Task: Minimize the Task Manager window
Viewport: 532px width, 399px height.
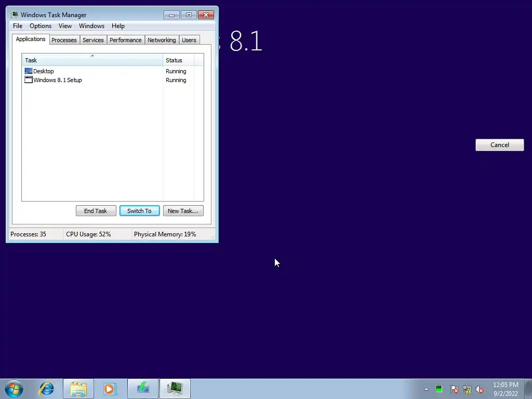Action: [171, 15]
